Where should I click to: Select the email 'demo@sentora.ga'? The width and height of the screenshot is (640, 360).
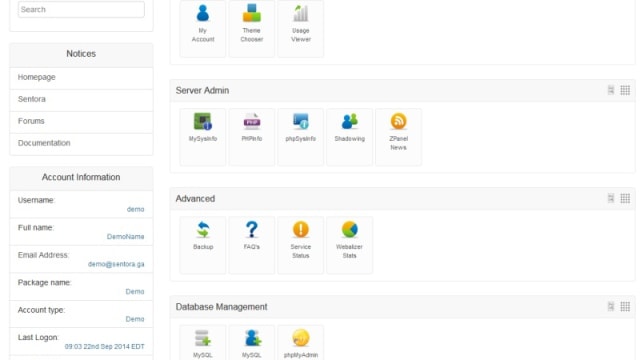coord(116,264)
